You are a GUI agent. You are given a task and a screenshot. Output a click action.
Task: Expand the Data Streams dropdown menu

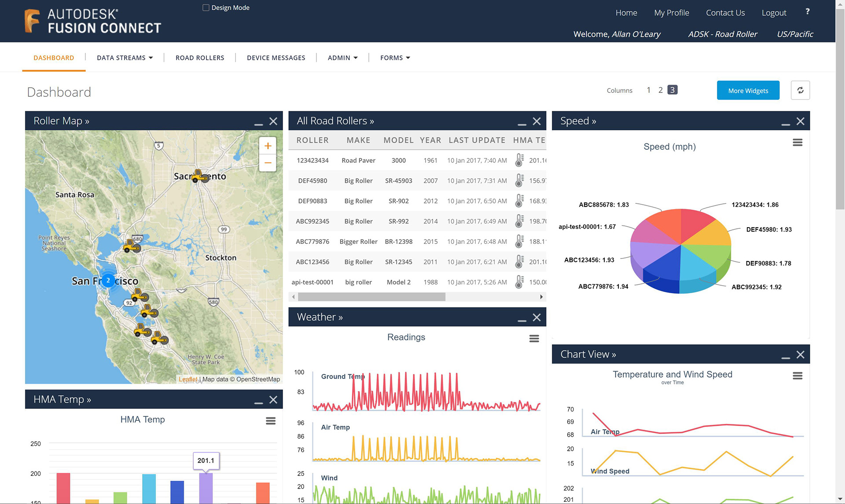125,58
